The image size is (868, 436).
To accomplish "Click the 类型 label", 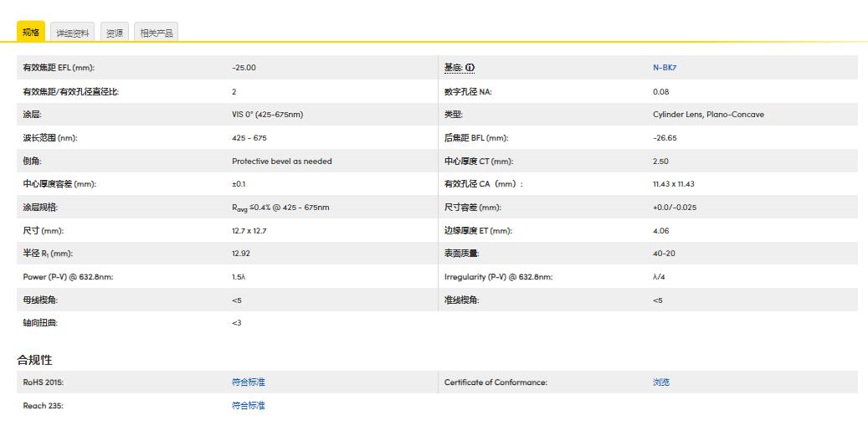I will pyautogui.click(x=453, y=115).
